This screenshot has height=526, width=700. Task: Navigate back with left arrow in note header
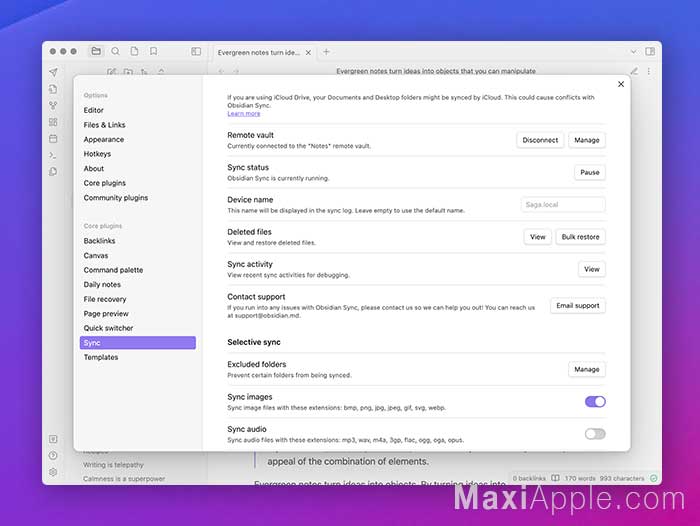point(221,71)
